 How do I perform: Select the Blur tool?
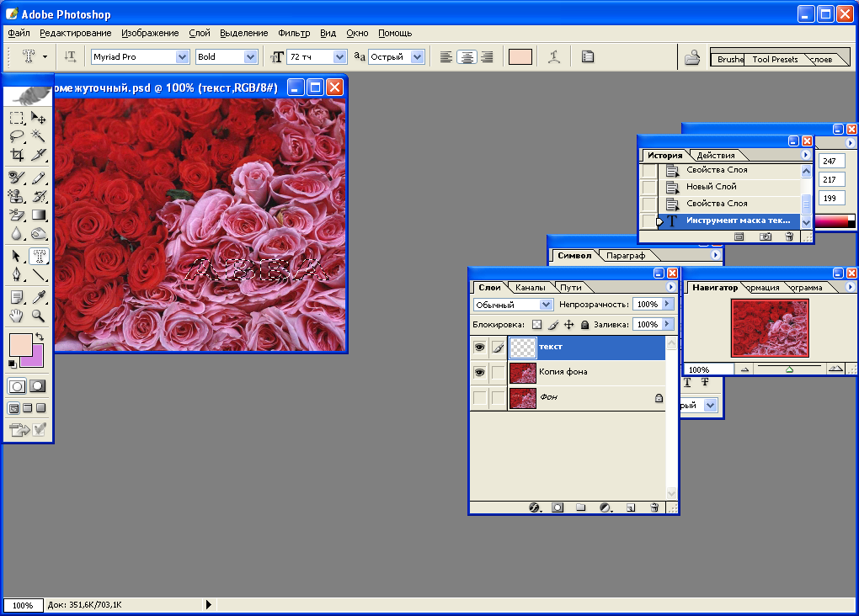[17, 234]
